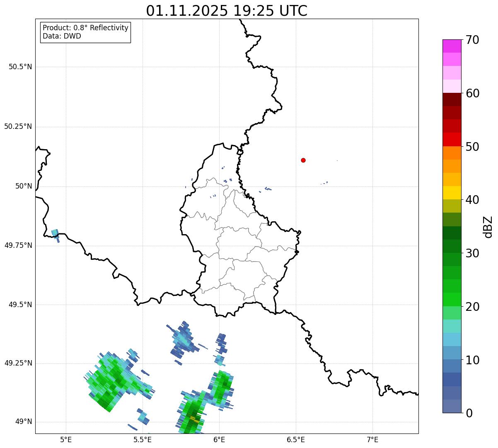This screenshot has width=498, height=448.
Task: Click the Data: DWD label
Action: click(62, 36)
